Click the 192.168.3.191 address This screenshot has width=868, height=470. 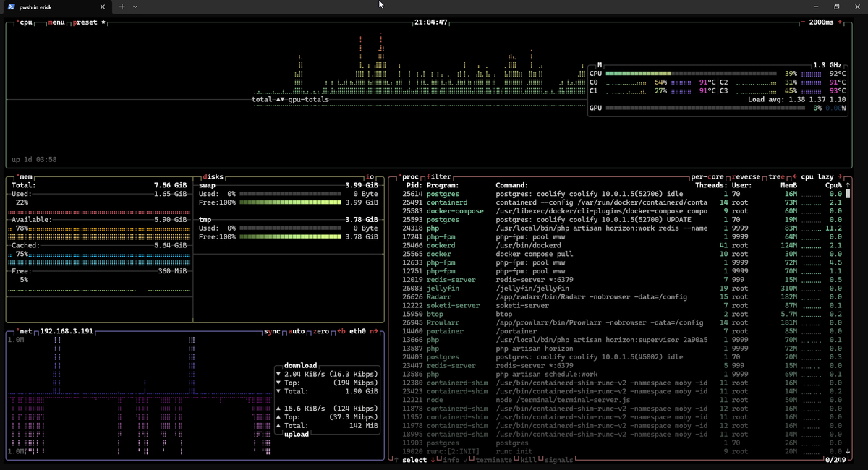67,331
